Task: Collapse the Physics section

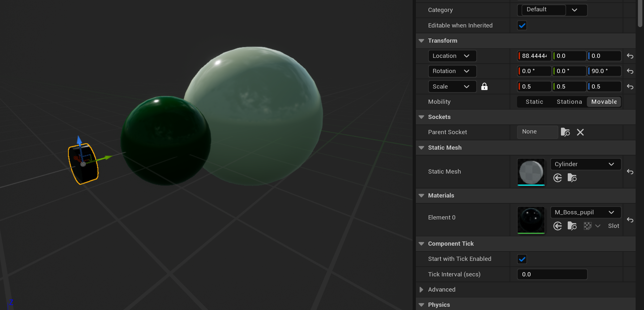Action: pos(421,305)
